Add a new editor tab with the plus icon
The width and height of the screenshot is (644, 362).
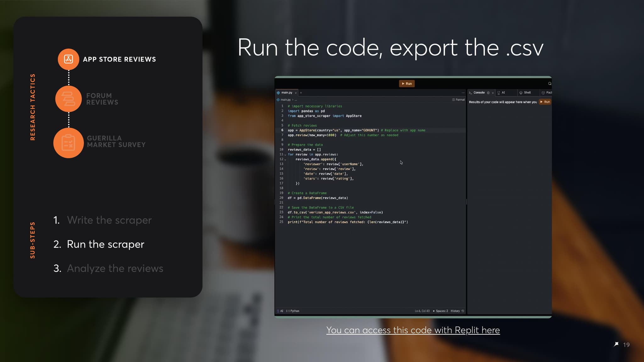[x=301, y=93]
